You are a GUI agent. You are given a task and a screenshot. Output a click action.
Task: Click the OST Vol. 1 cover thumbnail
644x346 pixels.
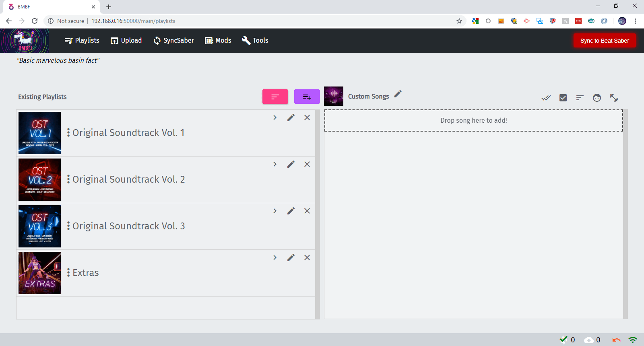(39, 133)
